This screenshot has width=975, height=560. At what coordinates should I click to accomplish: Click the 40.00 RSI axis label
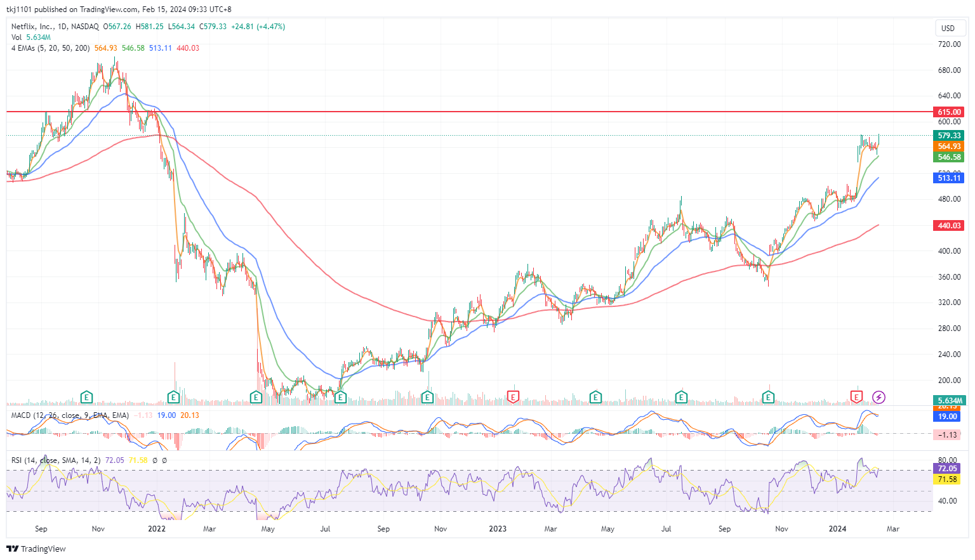(x=948, y=501)
